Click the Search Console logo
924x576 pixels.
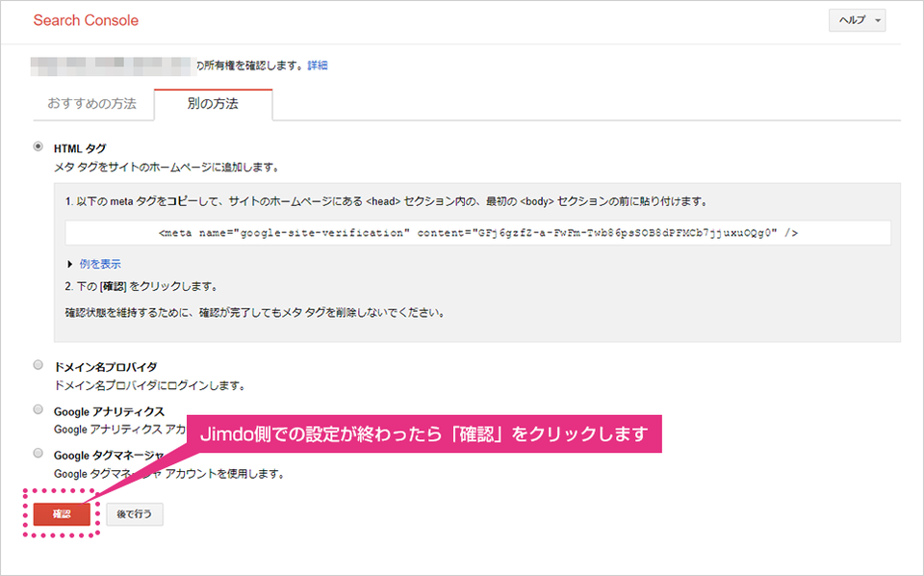[x=86, y=20]
